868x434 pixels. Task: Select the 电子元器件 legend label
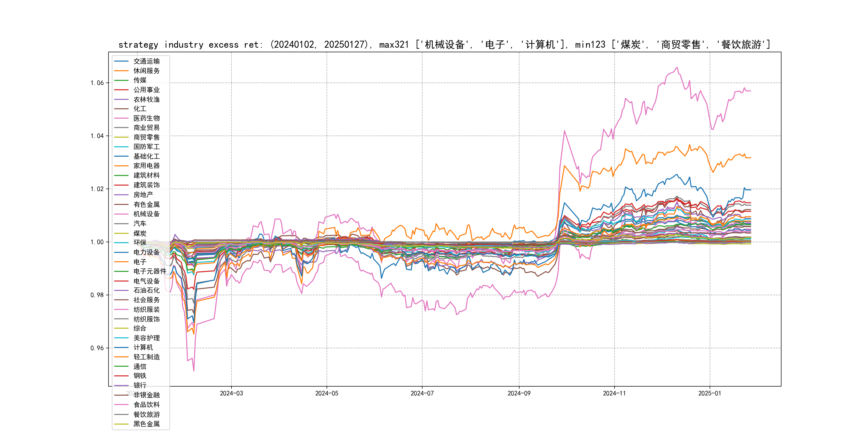(150, 271)
